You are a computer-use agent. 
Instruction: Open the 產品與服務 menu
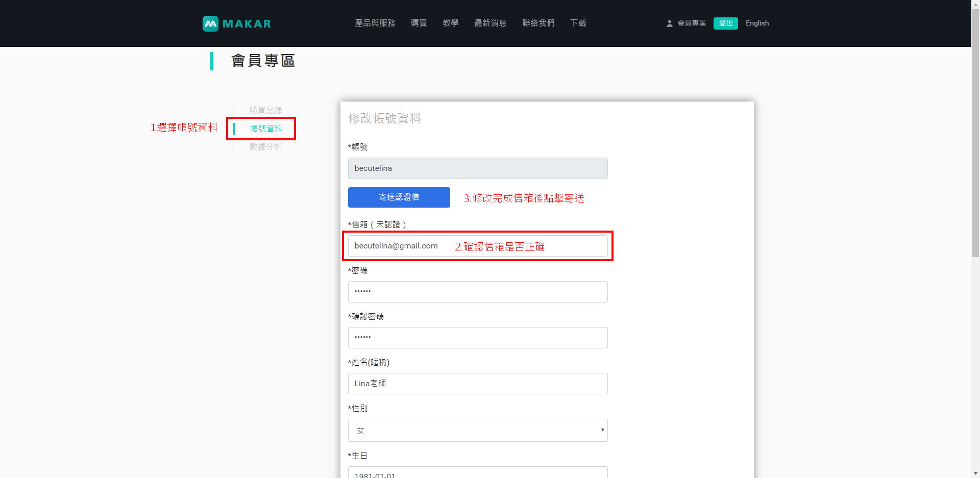point(375,23)
